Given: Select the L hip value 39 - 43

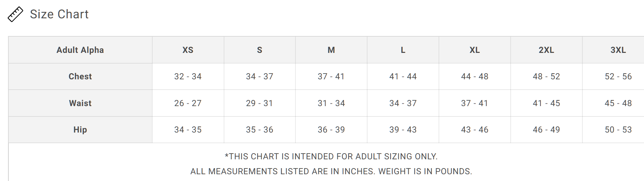Looking at the screenshot, I should pyautogui.click(x=403, y=130).
